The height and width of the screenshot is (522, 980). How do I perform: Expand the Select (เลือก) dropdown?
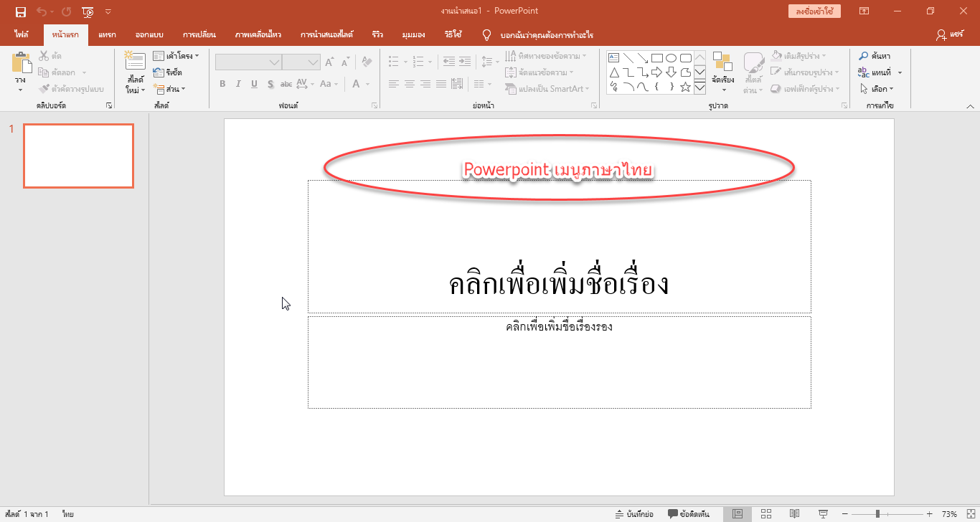(877, 89)
